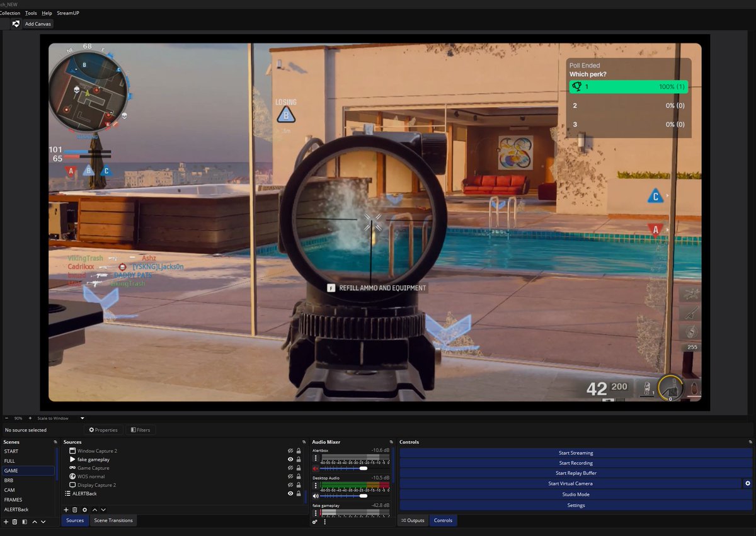The image size is (756, 536).
Task: Open source Properties button
Action: click(103, 430)
